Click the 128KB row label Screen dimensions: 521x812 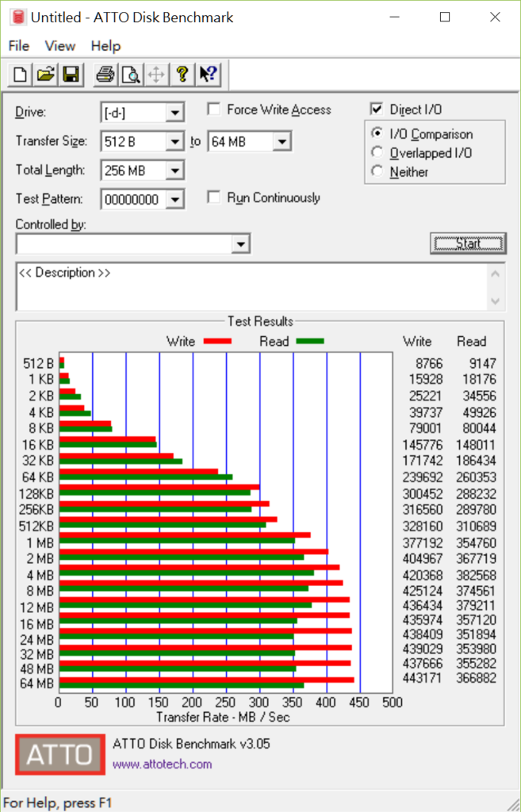coord(36,493)
